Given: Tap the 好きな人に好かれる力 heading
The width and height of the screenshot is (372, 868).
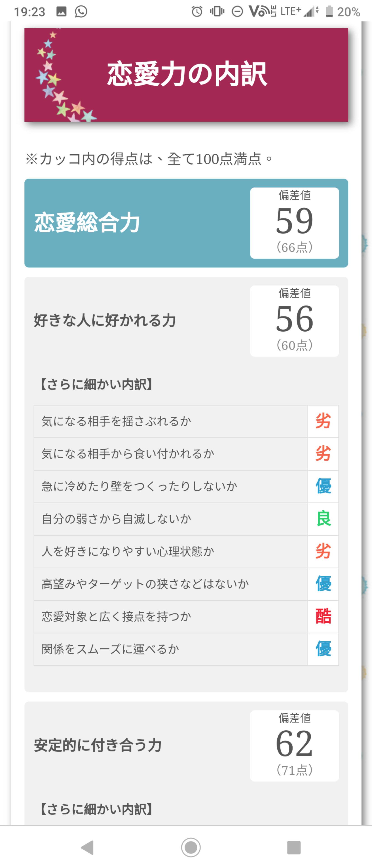Looking at the screenshot, I should click(105, 320).
